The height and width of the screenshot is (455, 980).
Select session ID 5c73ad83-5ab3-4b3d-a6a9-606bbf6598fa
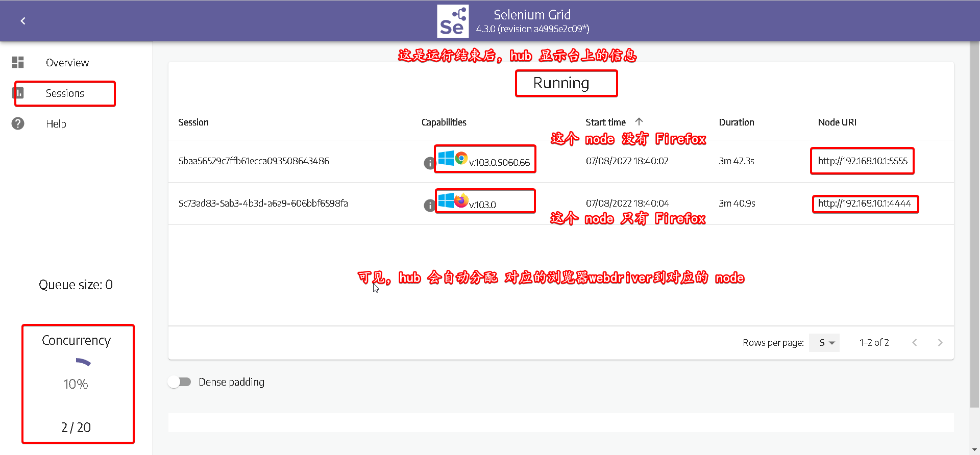(263, 204)
